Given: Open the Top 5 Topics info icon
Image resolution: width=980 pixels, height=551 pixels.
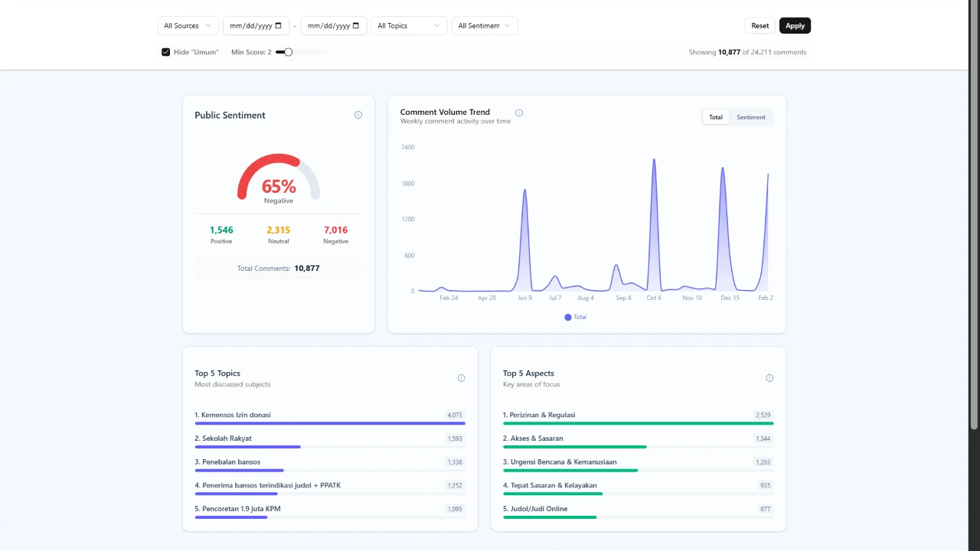Looking at the screenshot, I should (x=461, y=377).
